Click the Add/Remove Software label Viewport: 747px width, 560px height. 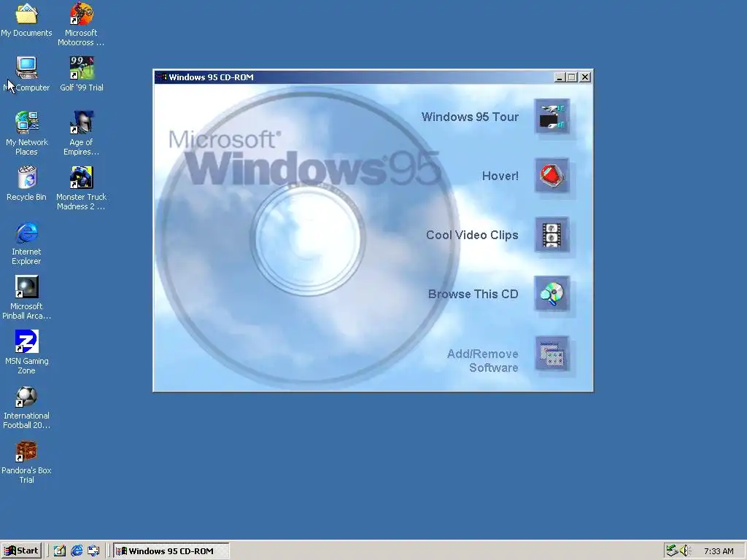(483, 360)
